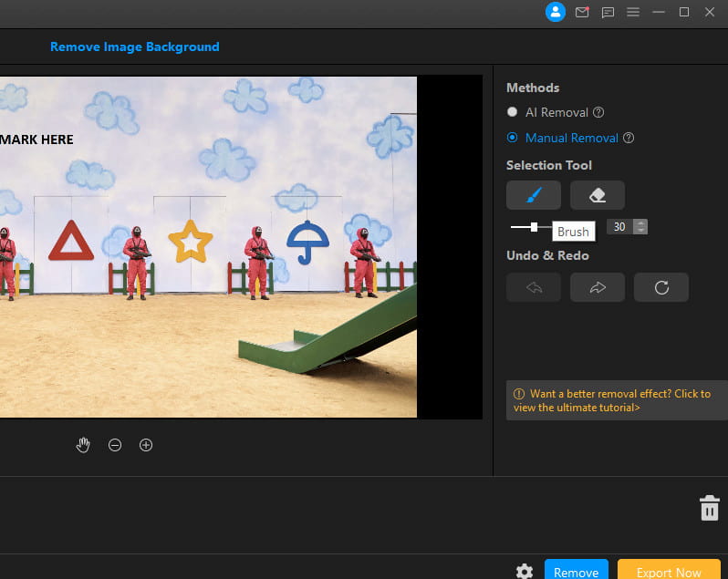This screenshot has height=579, width=728.
Task: Click the brush size slider handle
Action: 534,227
